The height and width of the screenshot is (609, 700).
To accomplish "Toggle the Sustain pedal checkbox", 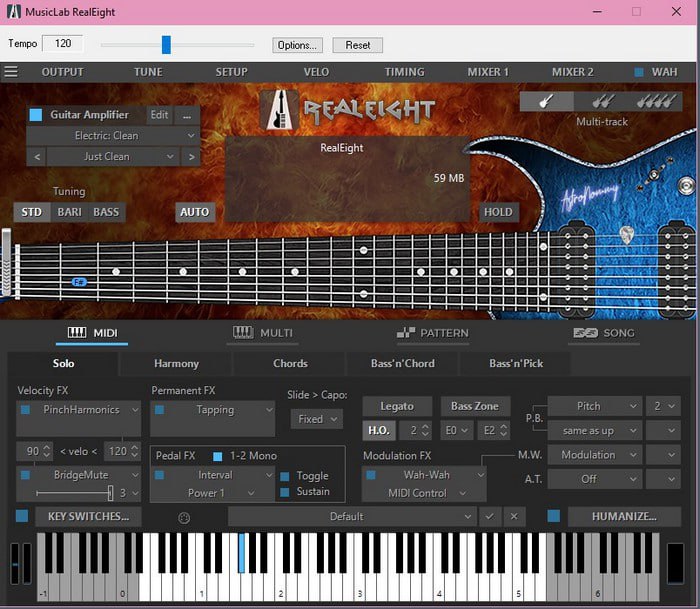I will point(284,492).
